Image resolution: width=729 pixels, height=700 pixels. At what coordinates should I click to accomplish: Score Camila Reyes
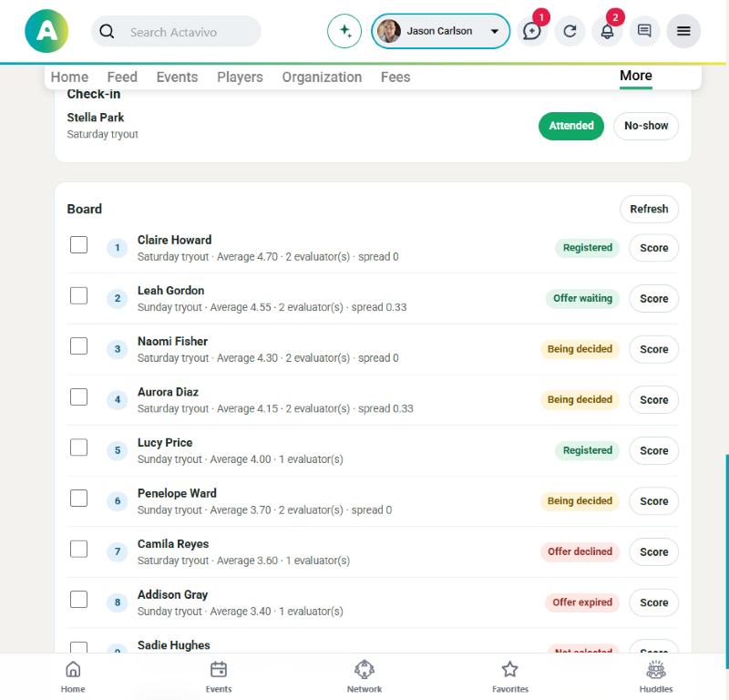click(x=653, y=551)
